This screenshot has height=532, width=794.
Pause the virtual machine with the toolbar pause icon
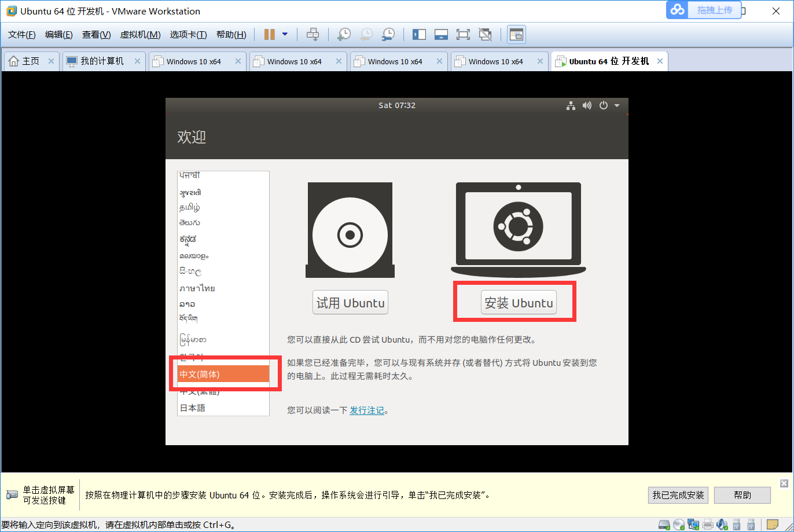(269, 35)
